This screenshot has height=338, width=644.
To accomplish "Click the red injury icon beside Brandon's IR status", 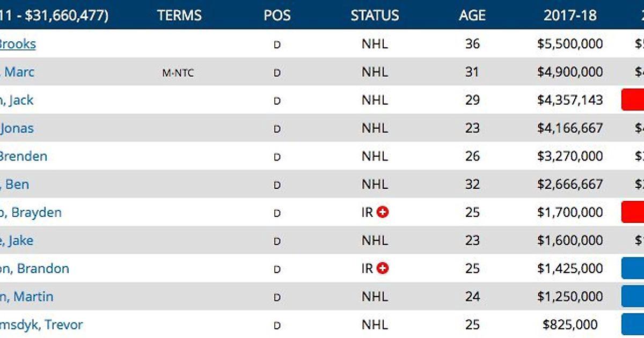I will coord(383,268).
